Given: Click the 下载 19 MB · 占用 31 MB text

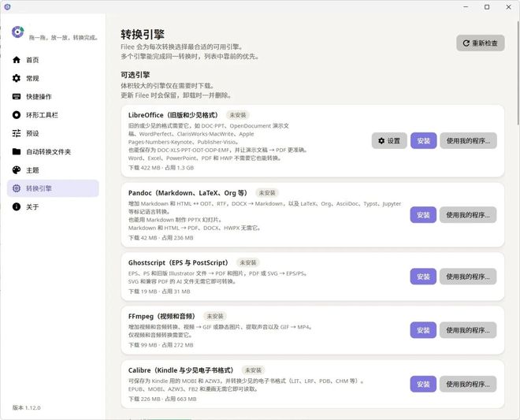Looking at the screenshot, I should tap(159, 292).
